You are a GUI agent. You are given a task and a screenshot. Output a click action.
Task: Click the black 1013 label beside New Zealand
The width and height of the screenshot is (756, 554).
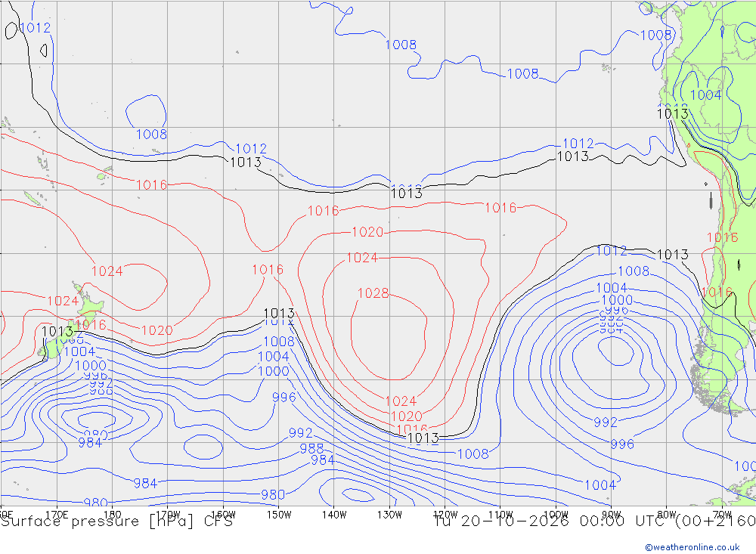57,332
